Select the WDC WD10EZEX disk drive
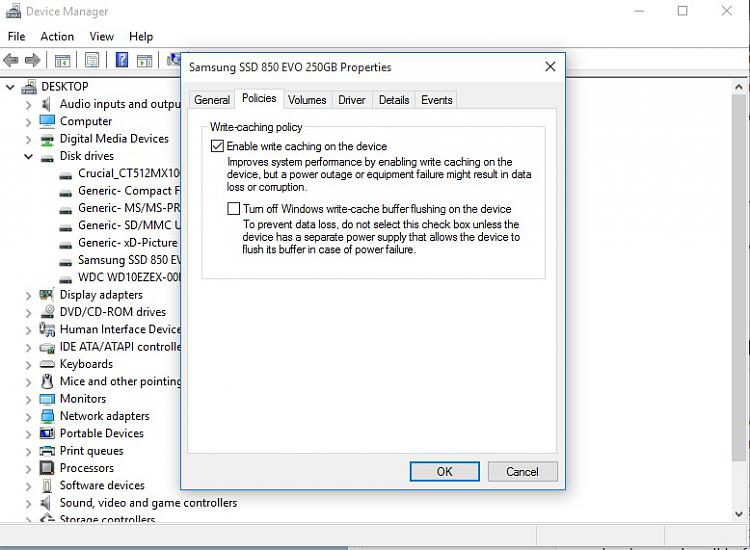Screen dimensions: 750x550 [x=129, y=277]
